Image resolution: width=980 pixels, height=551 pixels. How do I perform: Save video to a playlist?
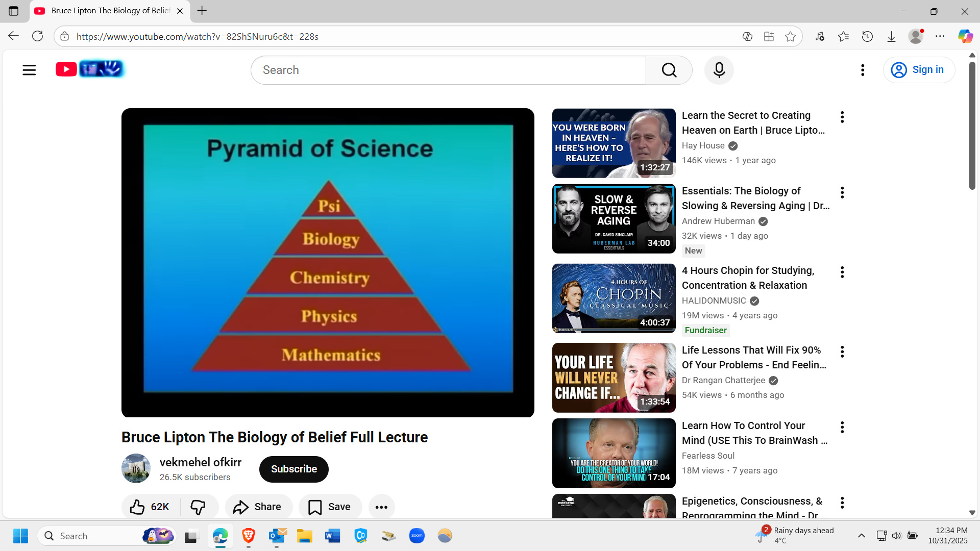point(330,507)
